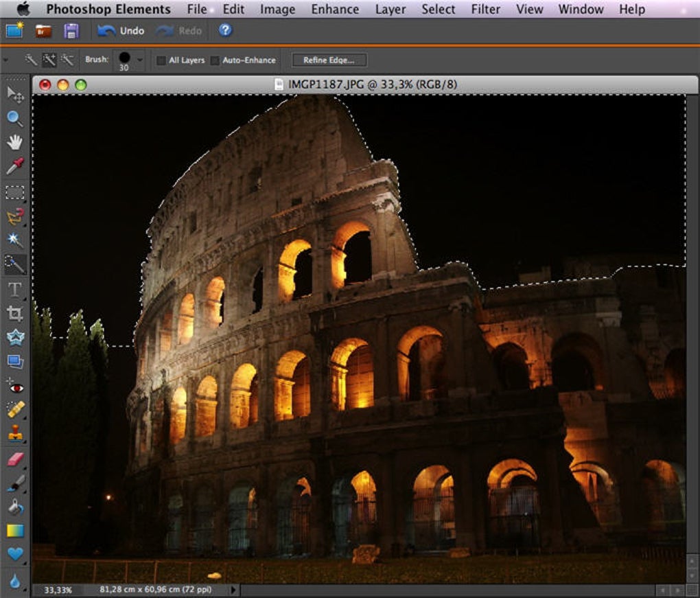
Task: Enable the All Layers checkbox
Action: 161,60
